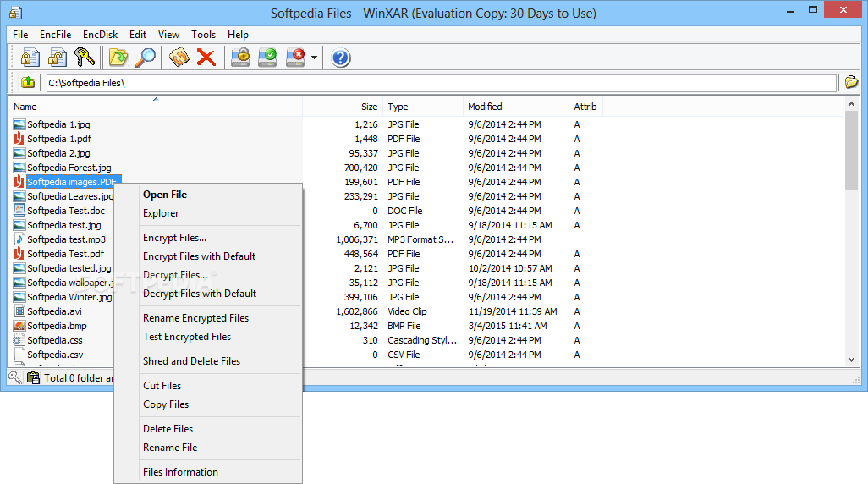Click the vertical scrollbar thumb
This screenshot has height=484, width=868.
851,150
